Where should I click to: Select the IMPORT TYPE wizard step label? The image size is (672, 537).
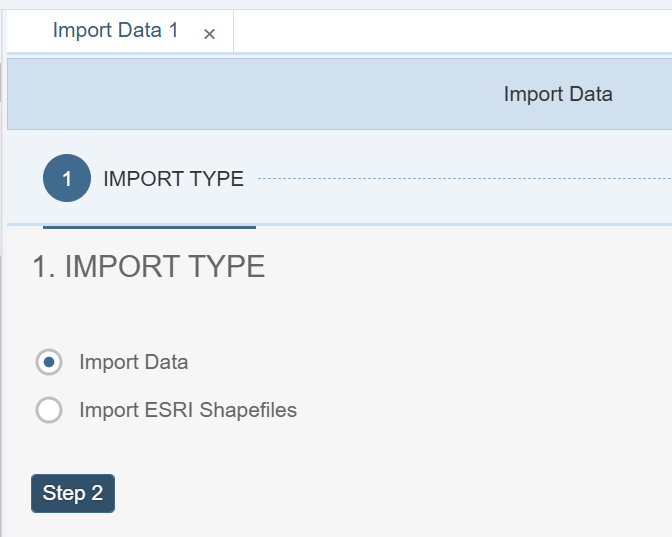pos(173,180)
